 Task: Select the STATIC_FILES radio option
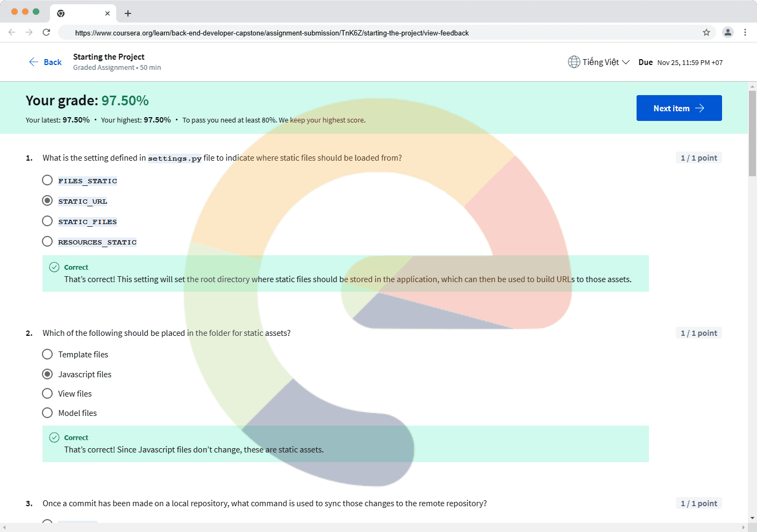[47, 221]
